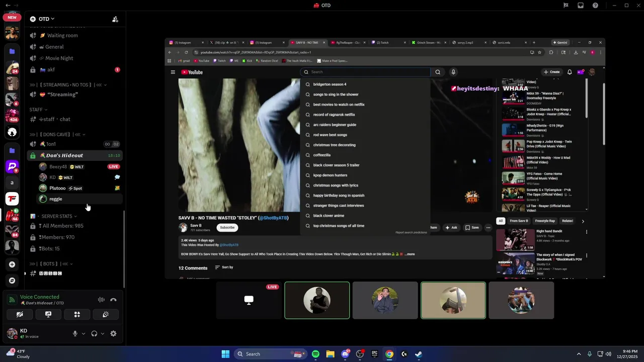Click the share your screen button

[x=48, y=314]
